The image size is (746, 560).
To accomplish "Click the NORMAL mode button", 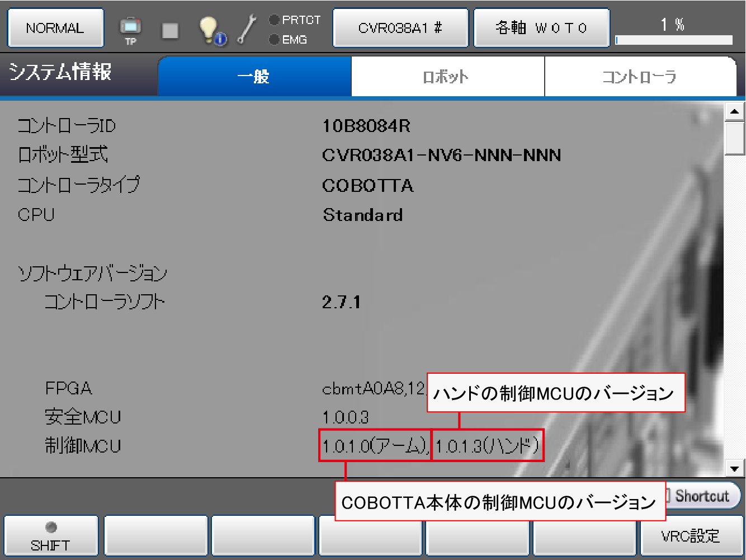I will (55, 28).
